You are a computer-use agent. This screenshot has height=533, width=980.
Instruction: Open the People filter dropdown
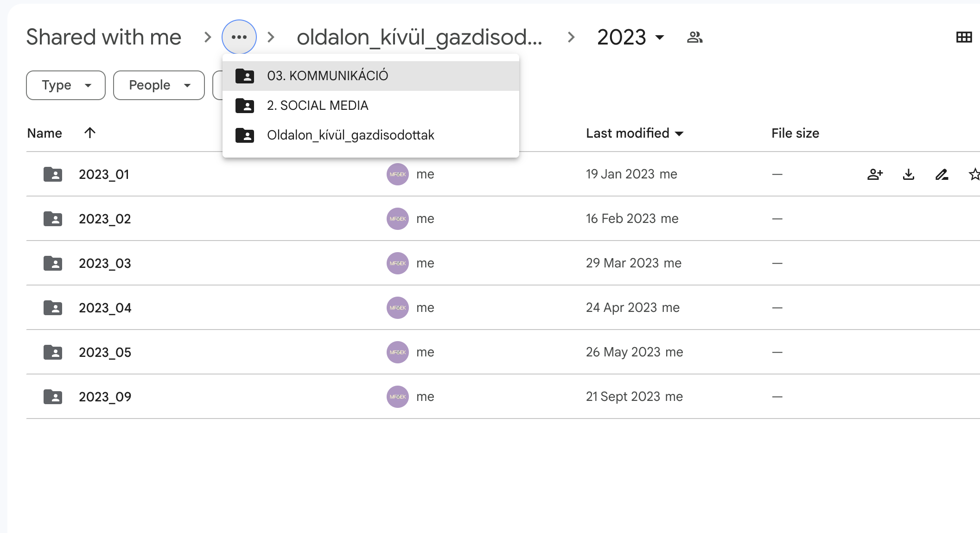(x=159, y=85)
